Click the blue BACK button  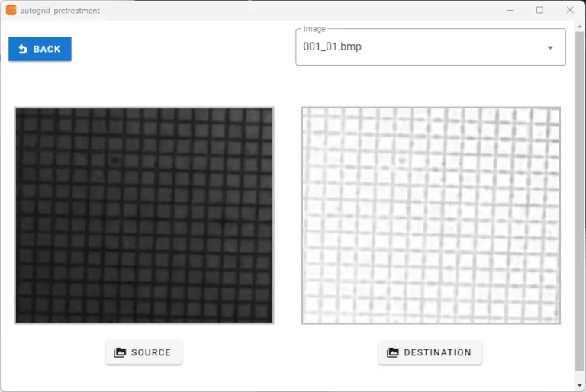coord(40,49)
